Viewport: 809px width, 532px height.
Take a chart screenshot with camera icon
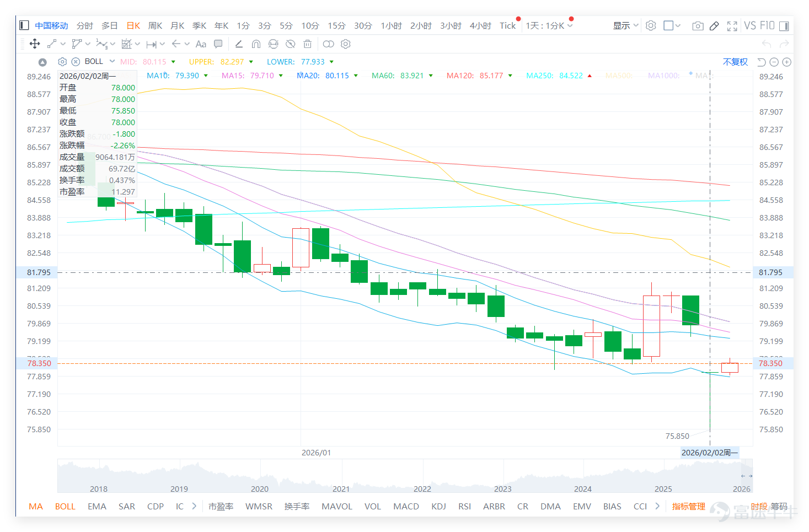click(698, 26)
